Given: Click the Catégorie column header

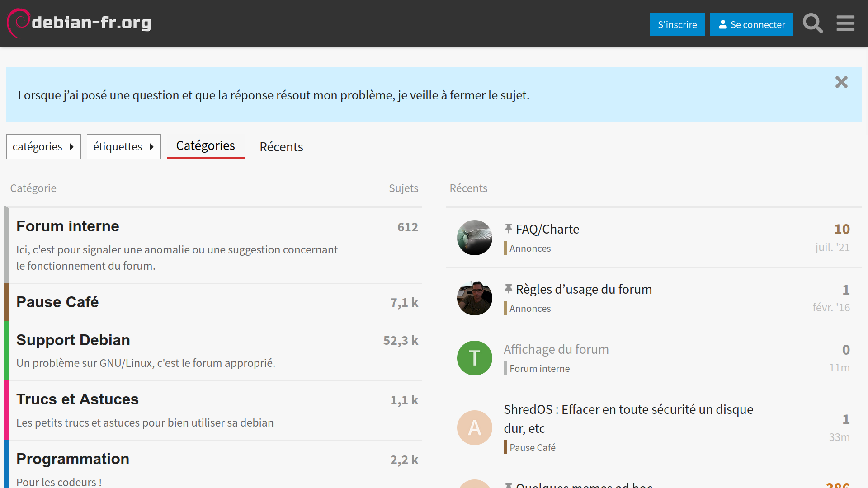Looking at the screenshot, I should 33,188.
